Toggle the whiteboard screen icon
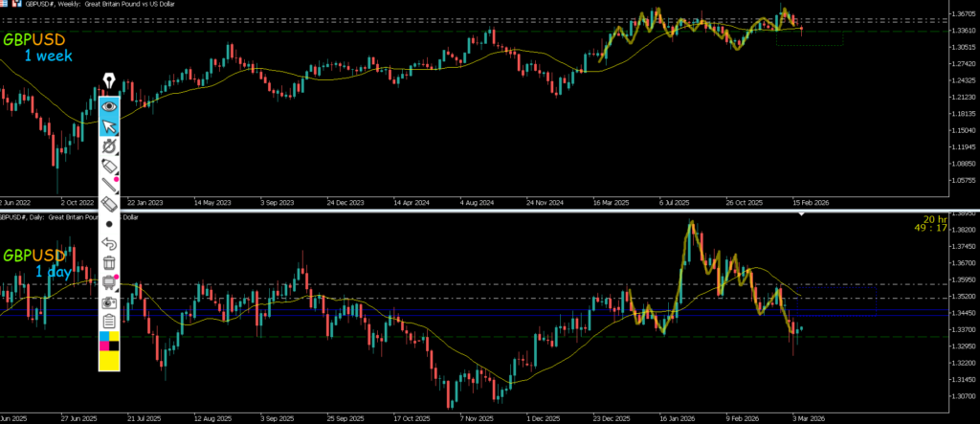The image size is (980, 424). coord(109,282)
